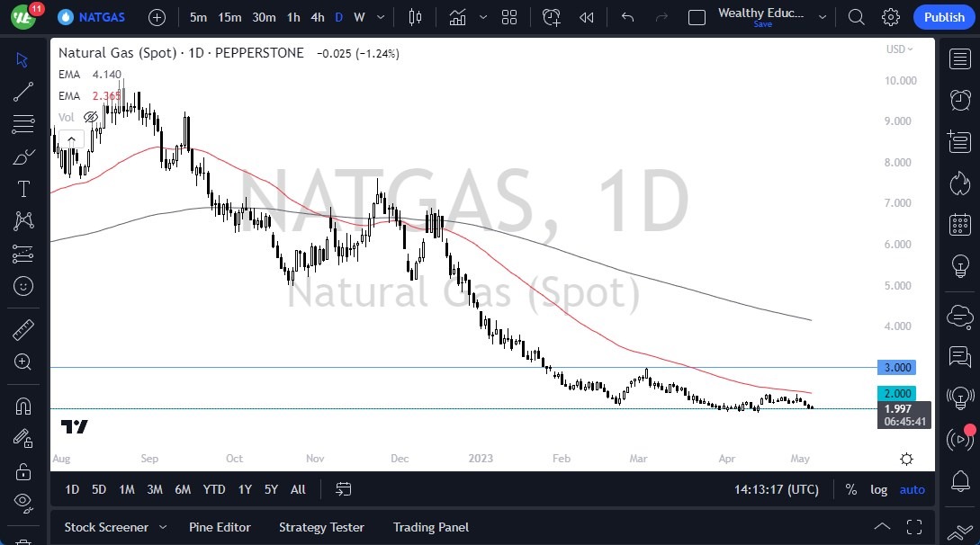Toggle stay in drawing mode

tap(23, 438)
